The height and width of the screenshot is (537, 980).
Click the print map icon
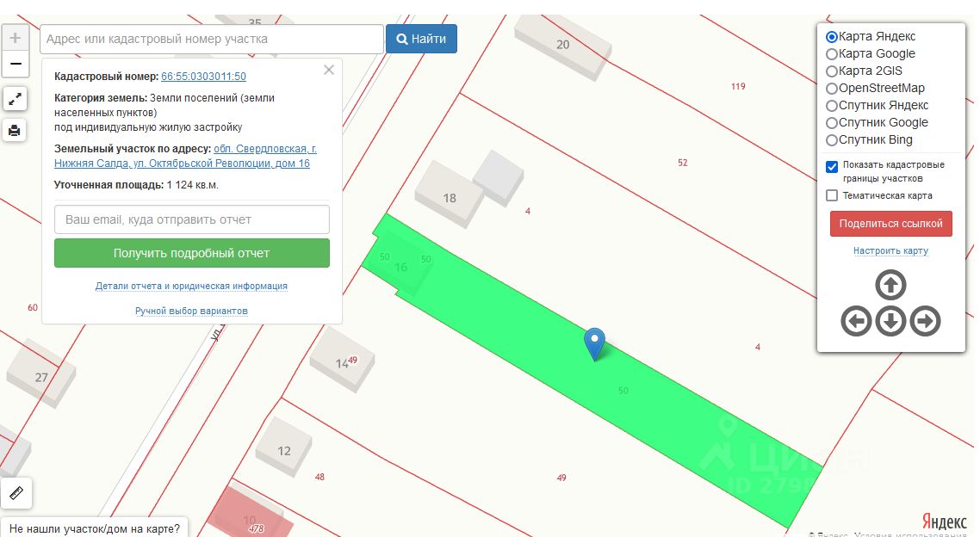pos(15,130)
